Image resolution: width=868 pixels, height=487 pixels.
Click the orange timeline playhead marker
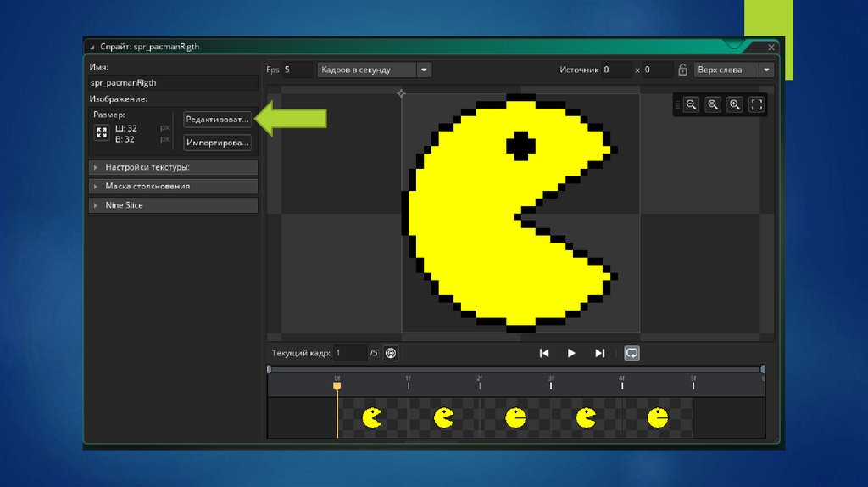(x=337, y=385)
